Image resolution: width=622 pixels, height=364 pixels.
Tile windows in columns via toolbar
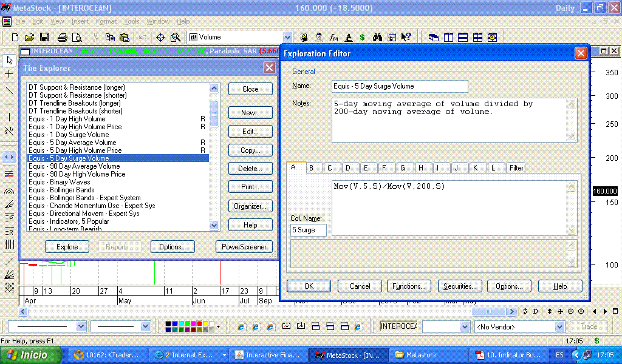[448, 38]
